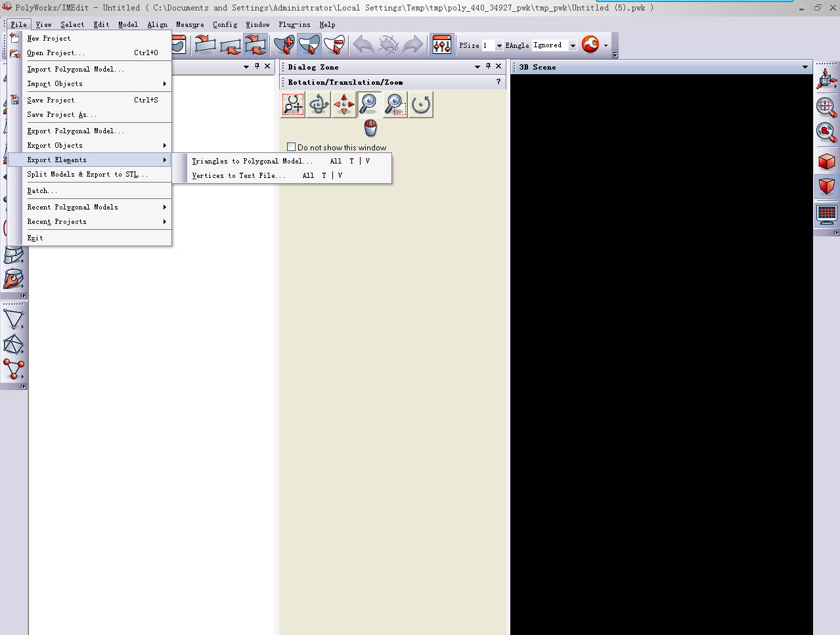Select the polygon mesh tool in sidebar
This screenshot has height=635, width=840.
click(x=13, y=344)
